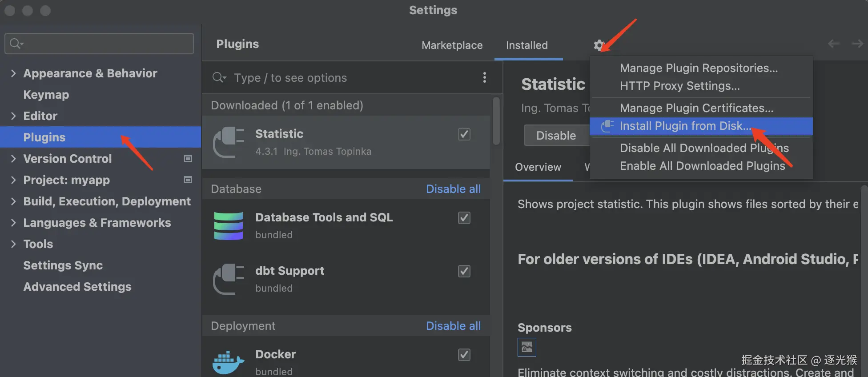The image size is (868, 377).
Task: Toggle the dbt Support checkbox
Action: click(x=464, y=271)
